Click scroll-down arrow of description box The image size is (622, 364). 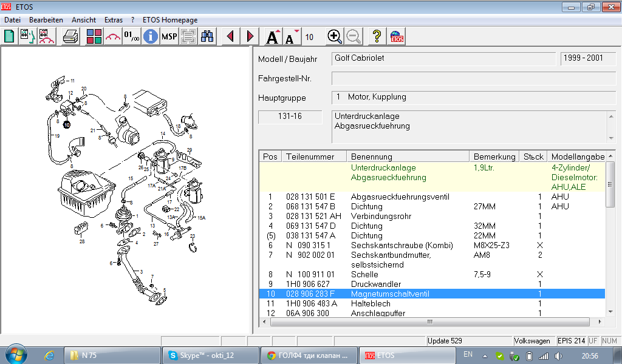coord(611,137)
